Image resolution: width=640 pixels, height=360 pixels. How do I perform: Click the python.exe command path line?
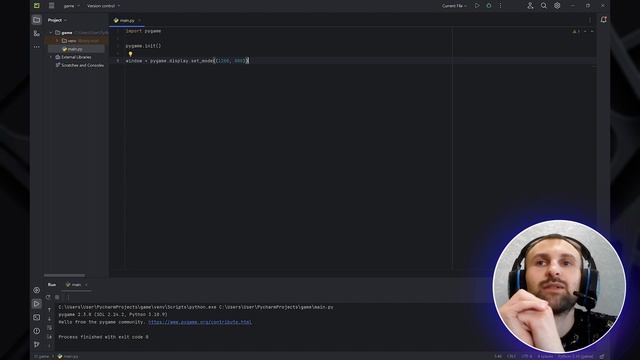[196, 307]
